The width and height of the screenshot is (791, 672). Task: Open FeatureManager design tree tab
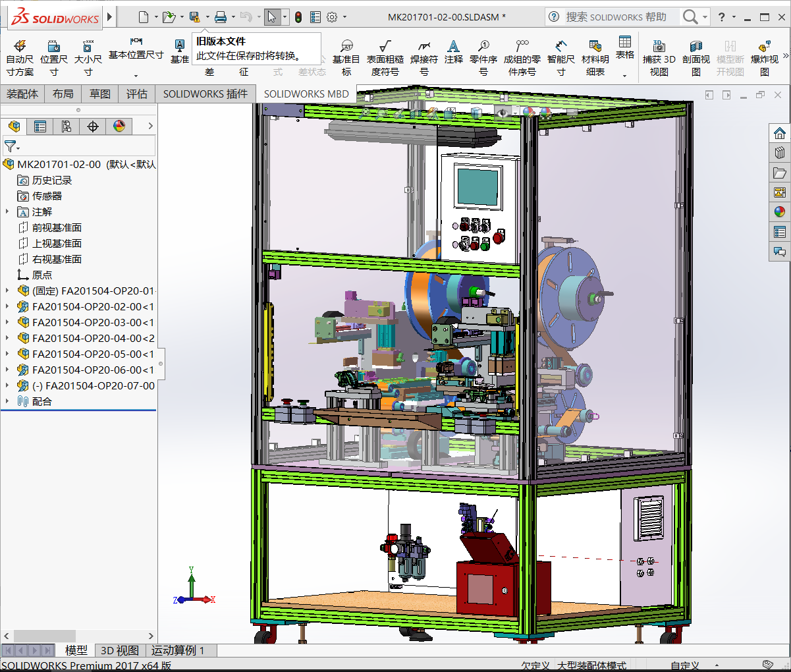[x=14, y=126]
